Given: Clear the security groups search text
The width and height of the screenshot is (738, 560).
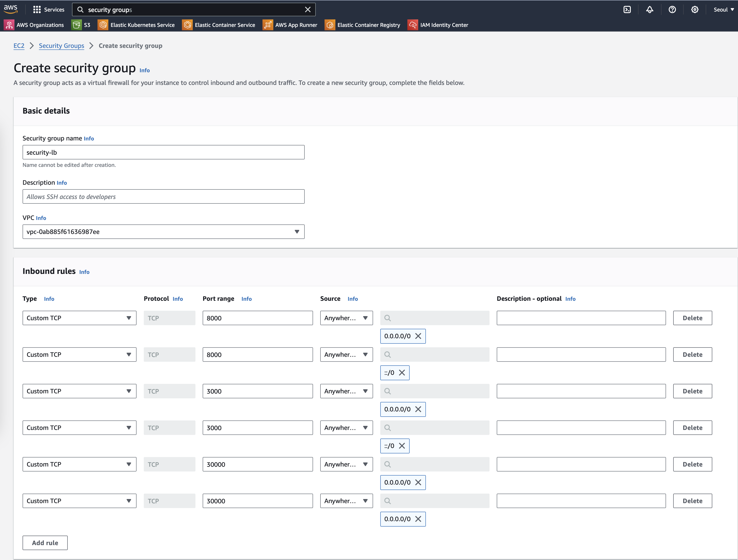Looking at the screenshot, I should click(308, 10).
